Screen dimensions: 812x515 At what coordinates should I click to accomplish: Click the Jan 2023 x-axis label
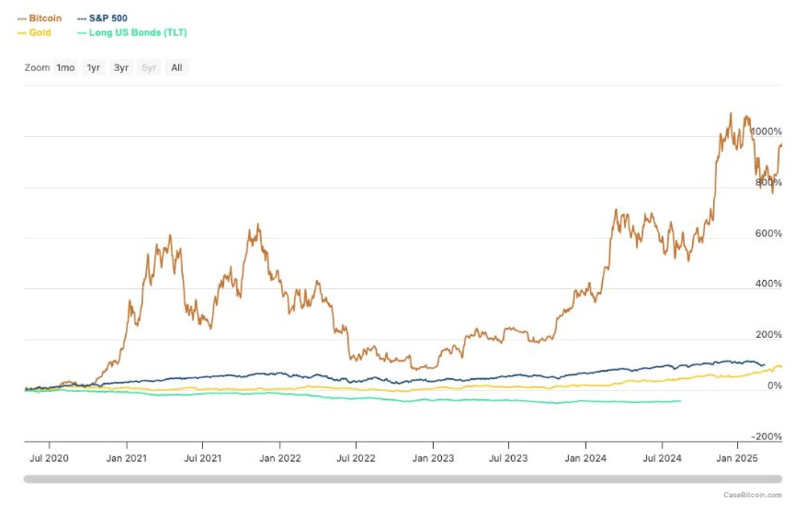[433, 458]
